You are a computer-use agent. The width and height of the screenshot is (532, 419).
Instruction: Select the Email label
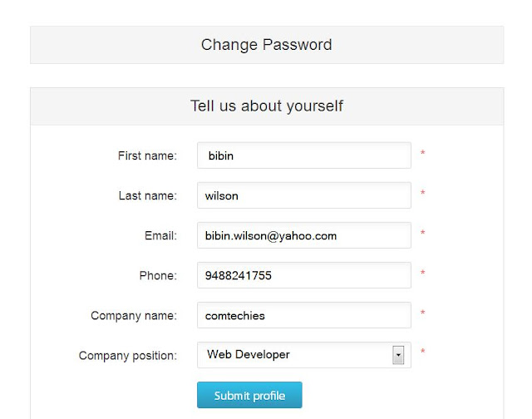point(160,235)
